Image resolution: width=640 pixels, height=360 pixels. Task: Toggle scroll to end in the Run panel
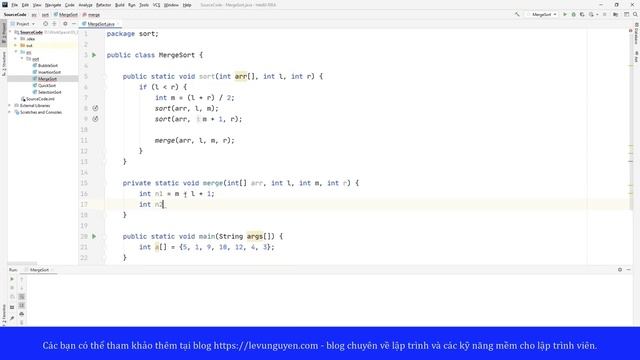coord(22,305)
